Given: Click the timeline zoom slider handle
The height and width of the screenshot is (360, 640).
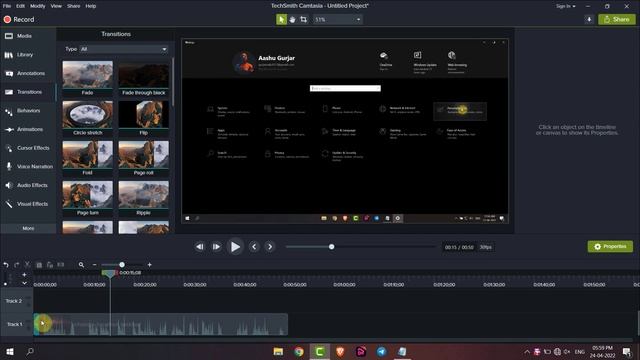Looking at the screenshot, I should tap(122, 265).
